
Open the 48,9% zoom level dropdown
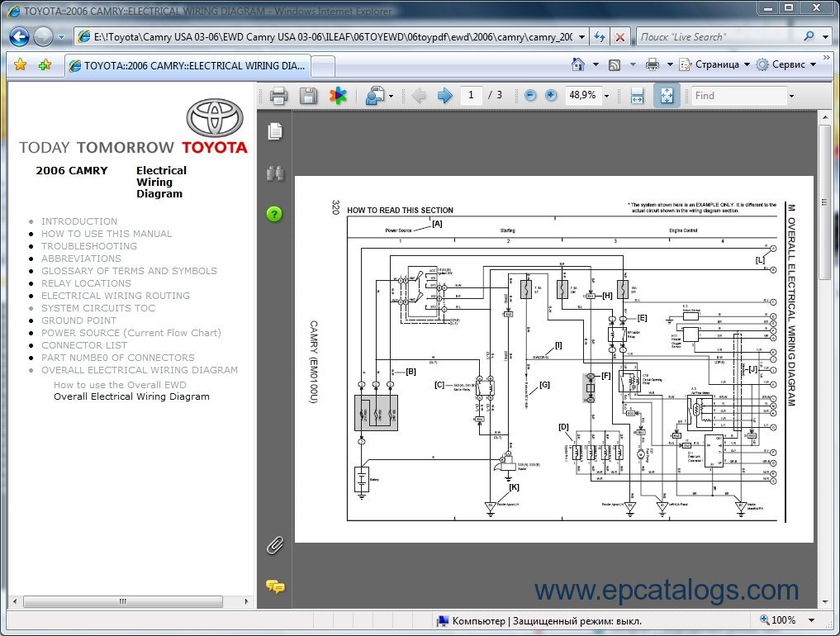coord(606,96)
